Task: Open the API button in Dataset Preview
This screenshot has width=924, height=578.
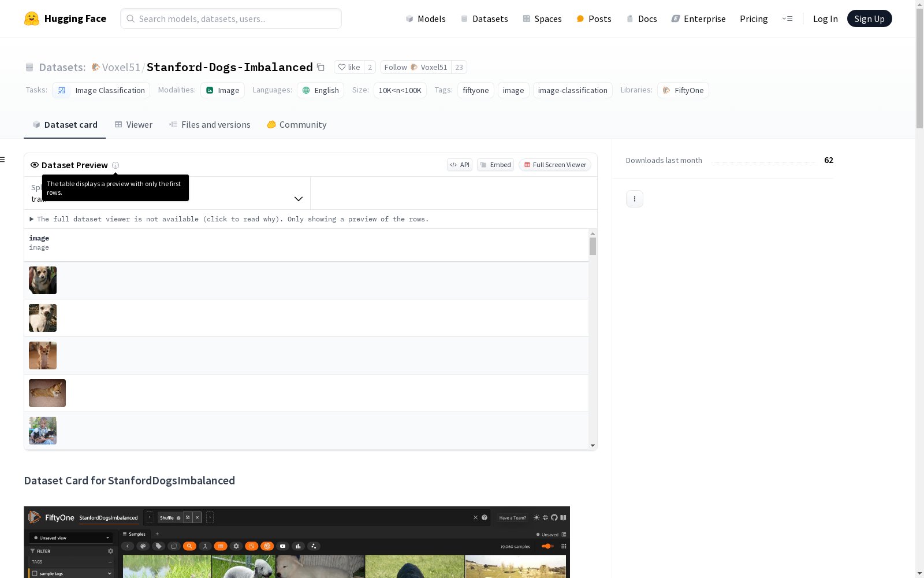Action: click(x=460, y=165)
